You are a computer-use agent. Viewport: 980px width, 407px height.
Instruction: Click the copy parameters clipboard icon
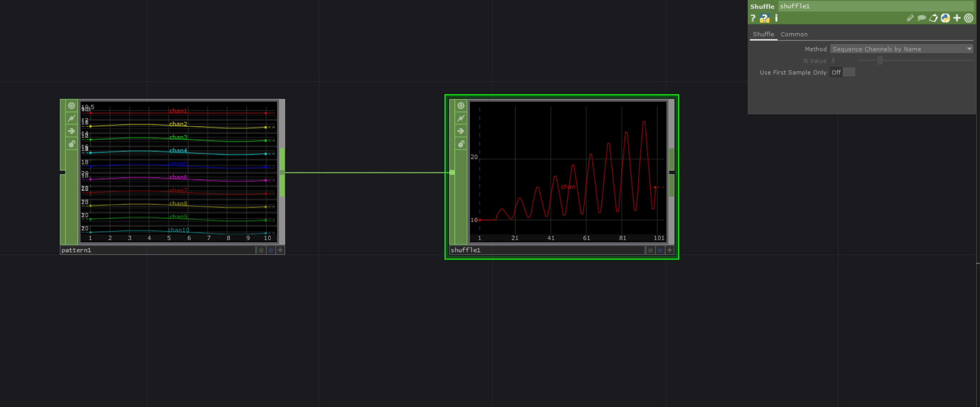(x=933, y=18)
